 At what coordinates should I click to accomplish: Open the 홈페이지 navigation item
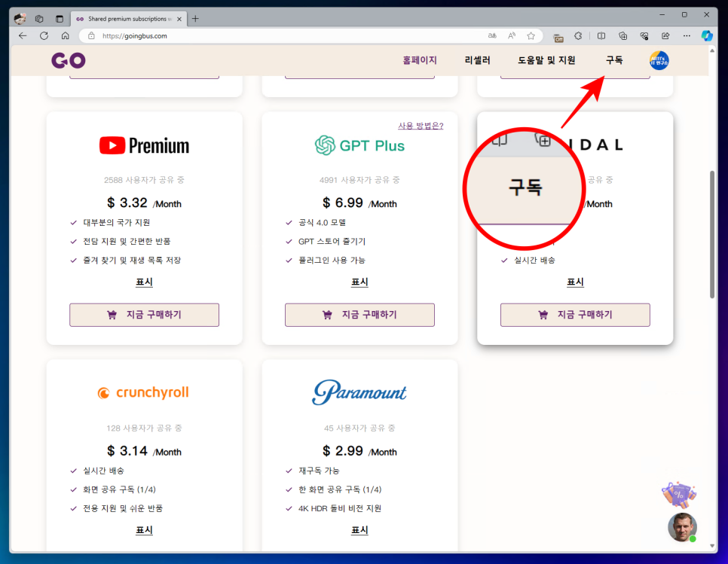click(x=420, y=60)
